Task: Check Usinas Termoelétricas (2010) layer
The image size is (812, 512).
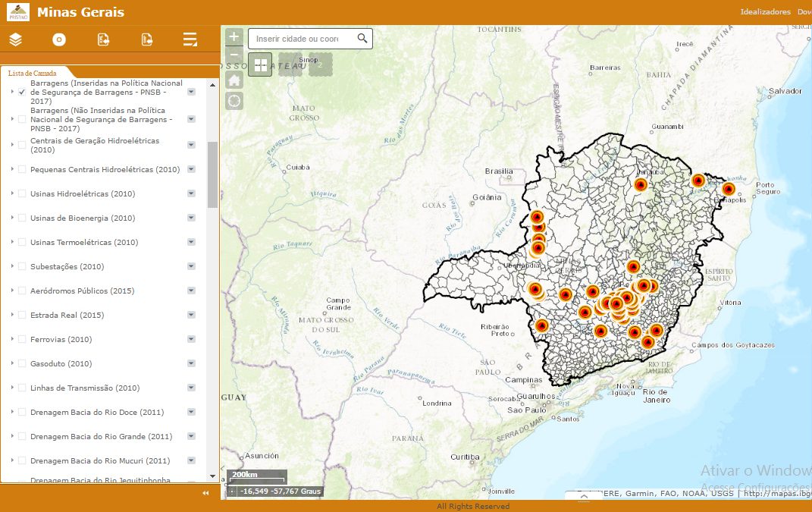Action: (22, 242)
